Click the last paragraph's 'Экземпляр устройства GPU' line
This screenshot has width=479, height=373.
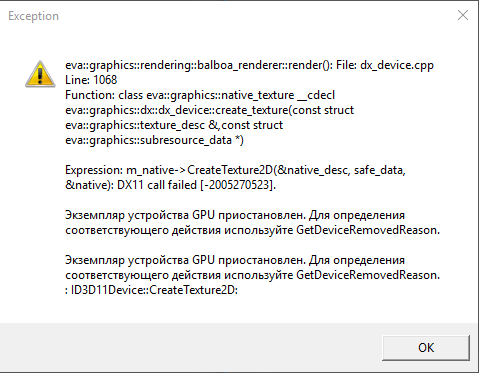[x=235, y=260]
